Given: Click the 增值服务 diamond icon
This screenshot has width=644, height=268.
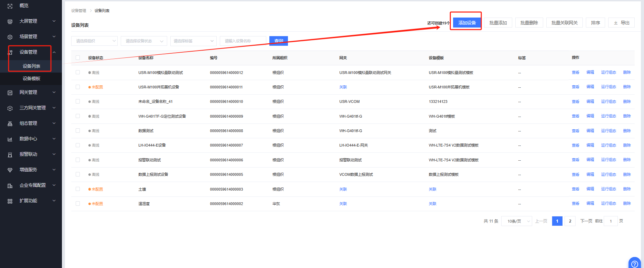Looking at the screenshot, I should [x=10, y=170].
